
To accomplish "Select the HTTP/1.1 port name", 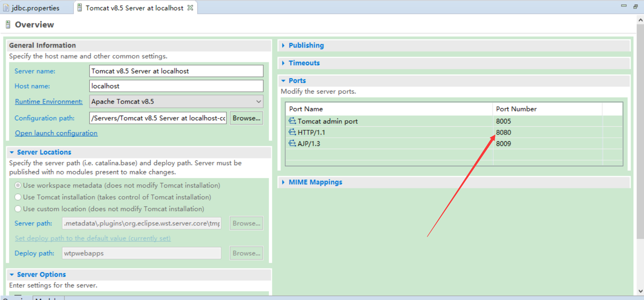I will coord(311,132).
